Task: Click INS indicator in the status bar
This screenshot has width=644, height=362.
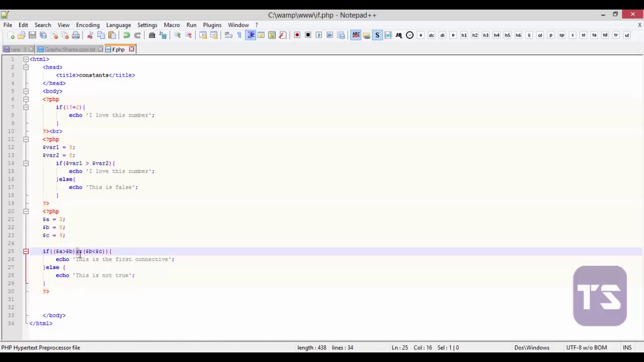Action: [x=627, y=347]
